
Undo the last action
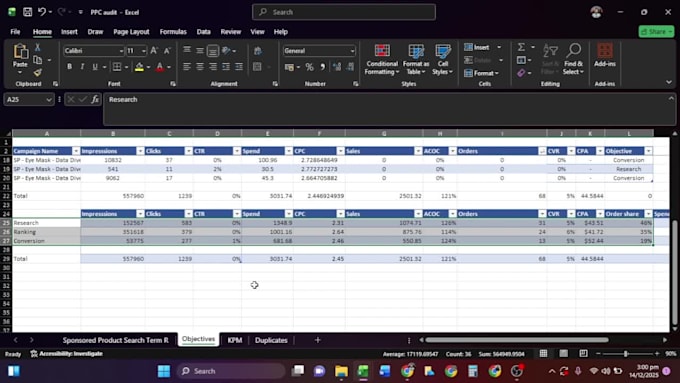tap(42, 12)
